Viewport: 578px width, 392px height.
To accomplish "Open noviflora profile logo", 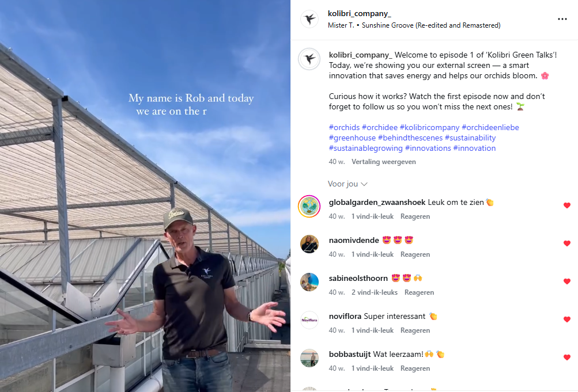I will click(309, 320).
